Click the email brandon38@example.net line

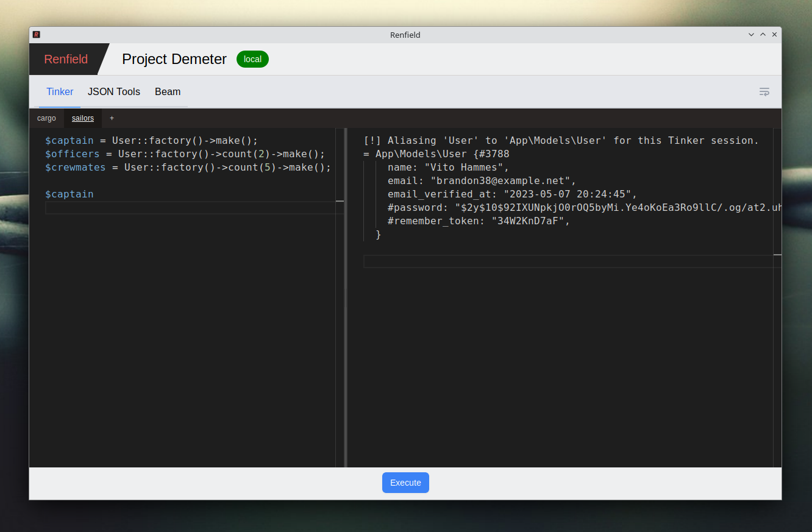point(482,180)
